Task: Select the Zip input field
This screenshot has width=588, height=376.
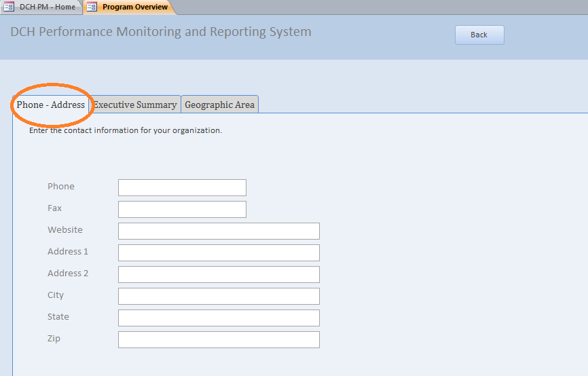Action: 219,339
